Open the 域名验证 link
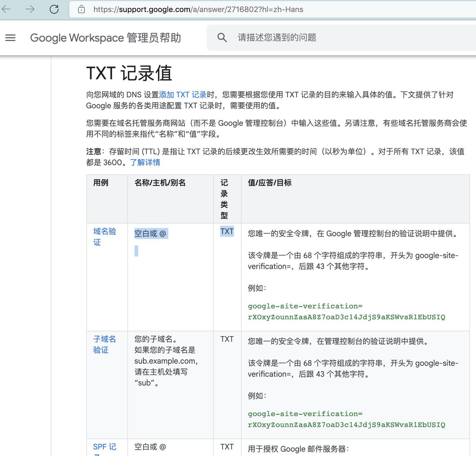The image size is (476, 456). click(x=104, y=237)
